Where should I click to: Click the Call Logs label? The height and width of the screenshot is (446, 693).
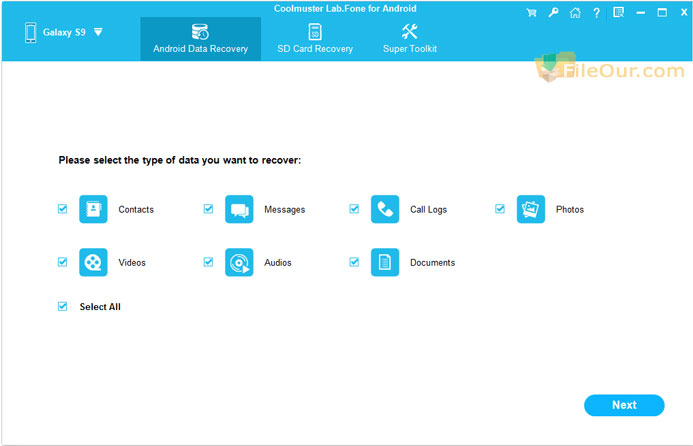click(428, 210)
